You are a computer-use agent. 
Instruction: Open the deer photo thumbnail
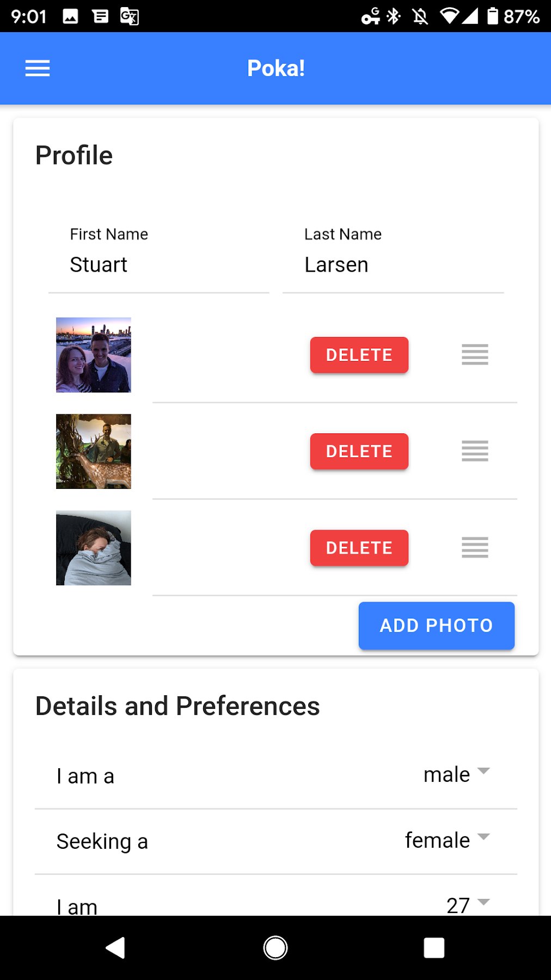[94, 451]
